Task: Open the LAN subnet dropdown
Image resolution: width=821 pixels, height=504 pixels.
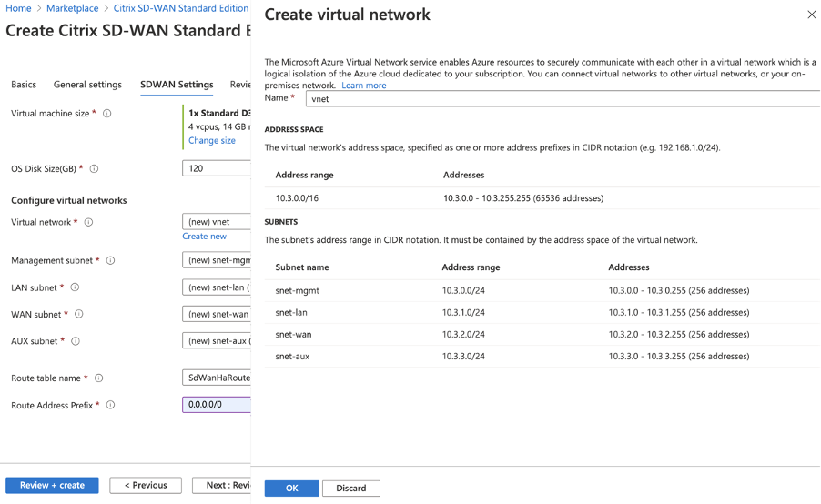Action: (217, 287)
